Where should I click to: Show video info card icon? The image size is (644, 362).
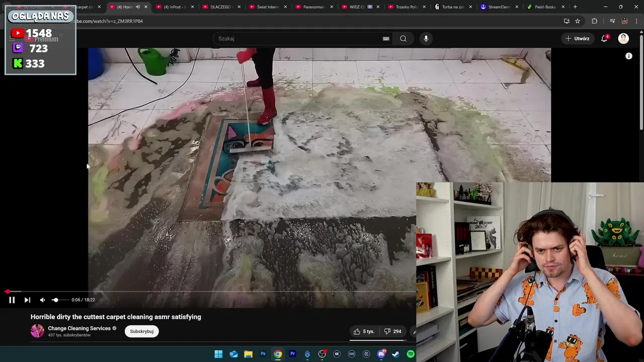click(628, 56)
